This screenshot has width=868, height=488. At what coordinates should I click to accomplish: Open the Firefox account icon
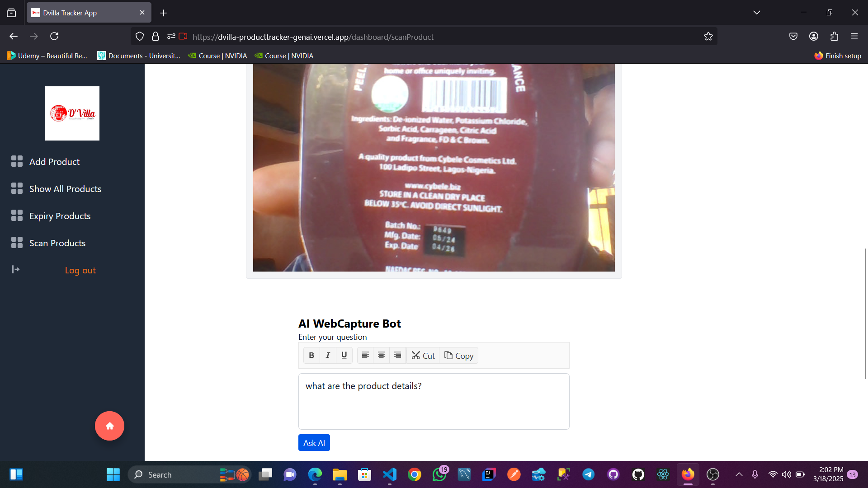click(814, 37)
